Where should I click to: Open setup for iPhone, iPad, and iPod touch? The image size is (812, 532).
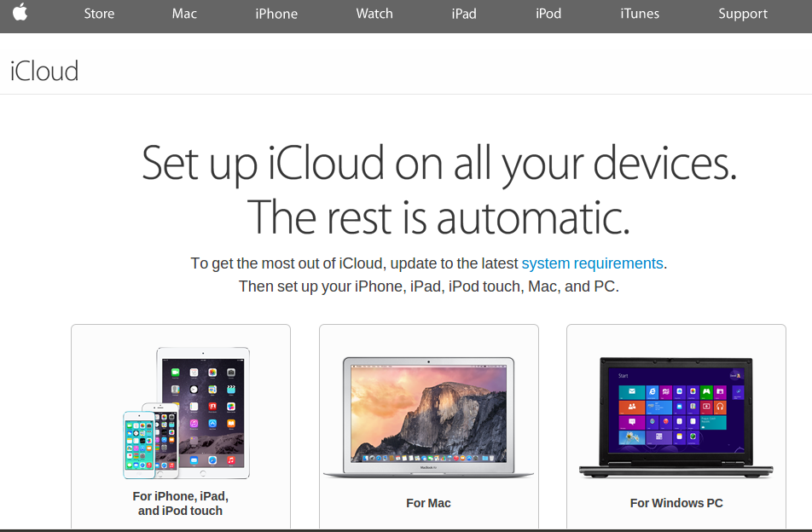180,504
